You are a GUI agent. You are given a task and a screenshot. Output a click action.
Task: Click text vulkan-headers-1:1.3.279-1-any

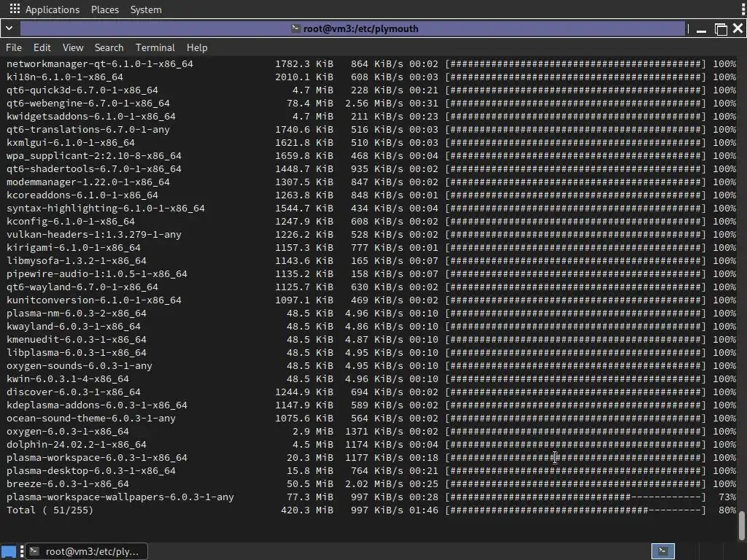pos(94,234)
